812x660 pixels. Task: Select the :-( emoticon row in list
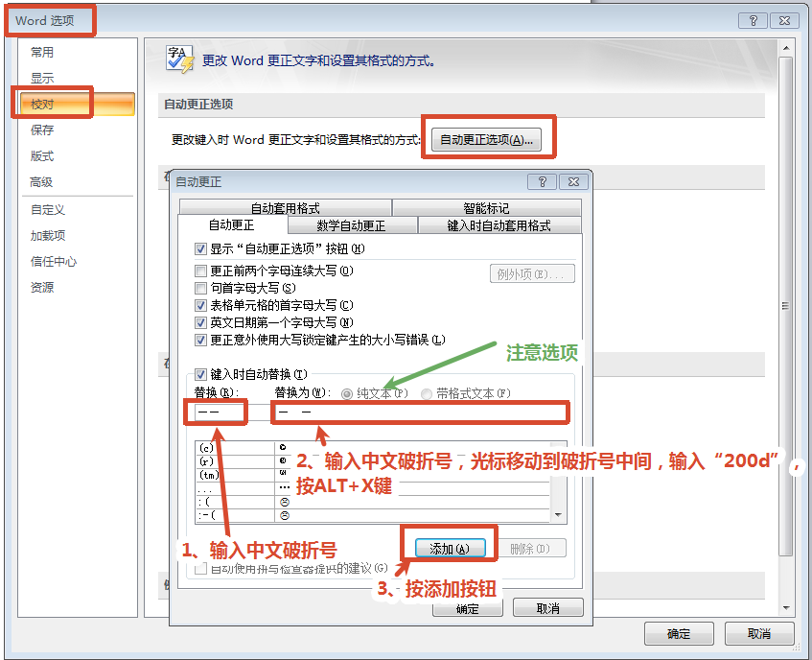pyautogui.click(x=373, y=515)
